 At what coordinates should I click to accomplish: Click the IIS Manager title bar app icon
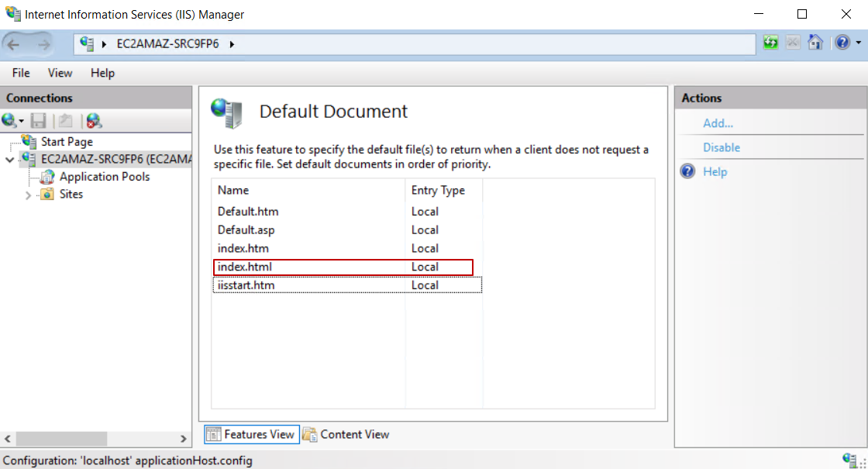pyautogui.click(x=12, y=13)
